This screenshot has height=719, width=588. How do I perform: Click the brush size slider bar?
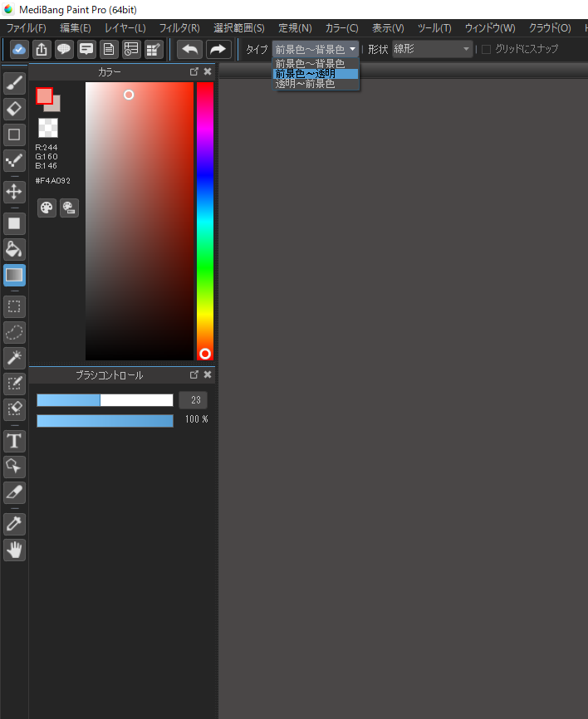tap(105, 400)
